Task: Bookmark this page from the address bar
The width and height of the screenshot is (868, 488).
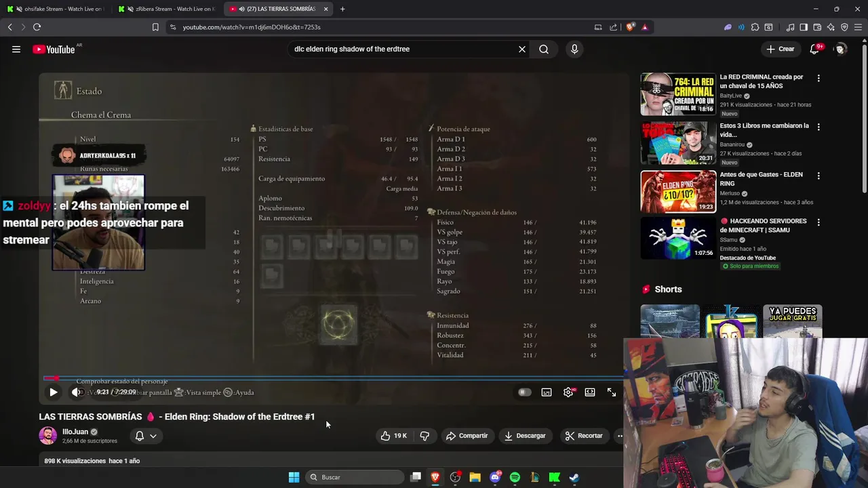Action: [155, 27]
